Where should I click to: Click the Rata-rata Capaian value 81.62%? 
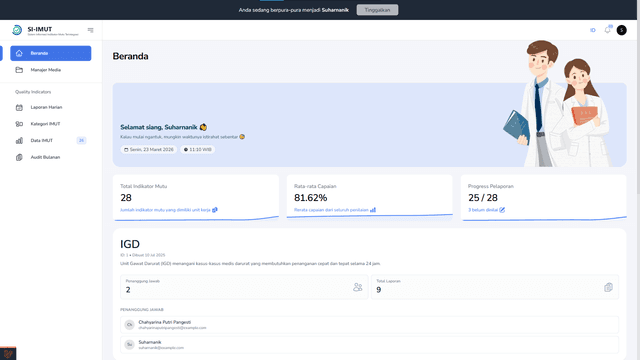pos(311,198)
